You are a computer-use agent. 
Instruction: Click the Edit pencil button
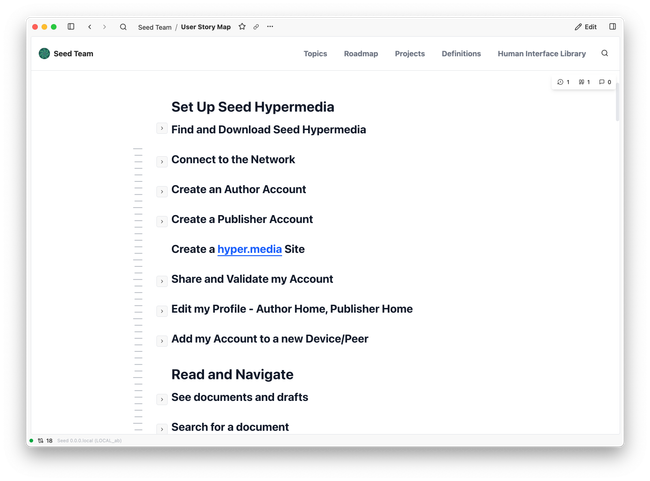[x=586, y=27]
